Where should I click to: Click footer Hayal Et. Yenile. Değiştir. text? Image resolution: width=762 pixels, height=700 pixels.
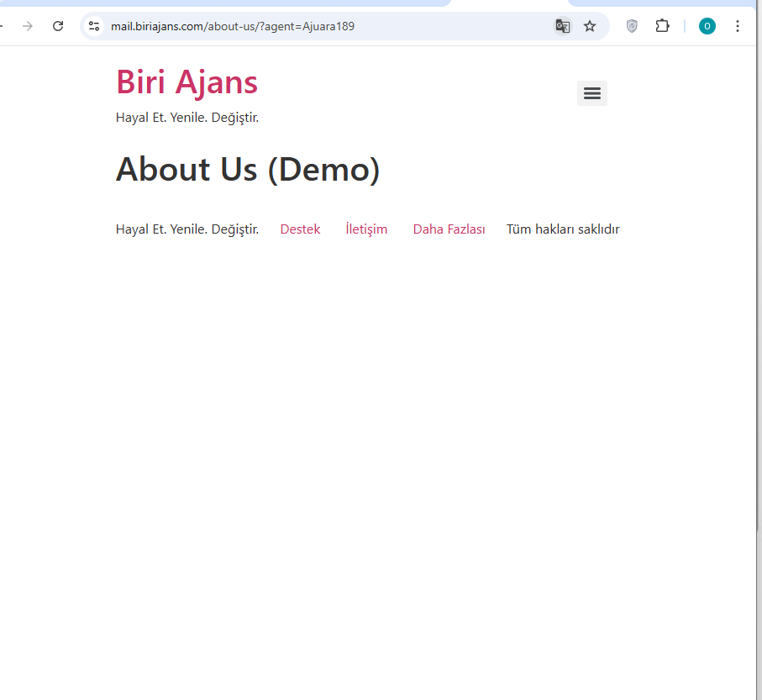[187, 229]
